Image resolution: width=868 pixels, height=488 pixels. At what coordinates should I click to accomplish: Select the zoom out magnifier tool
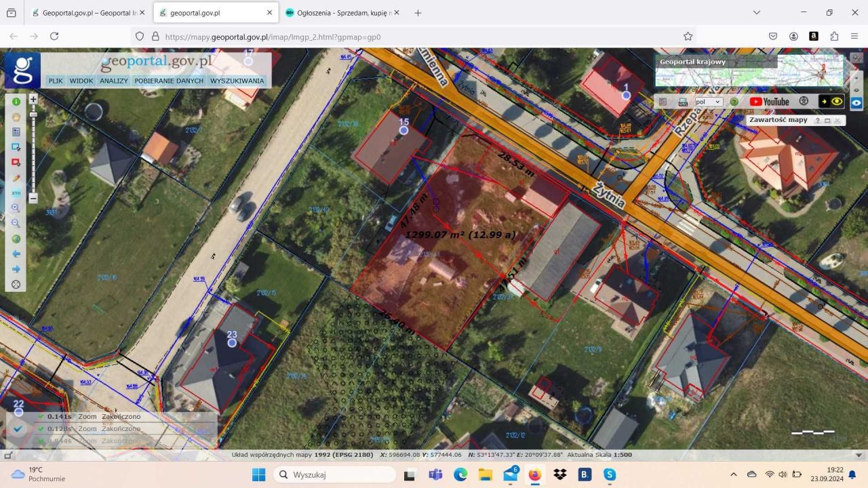point(16,223)
